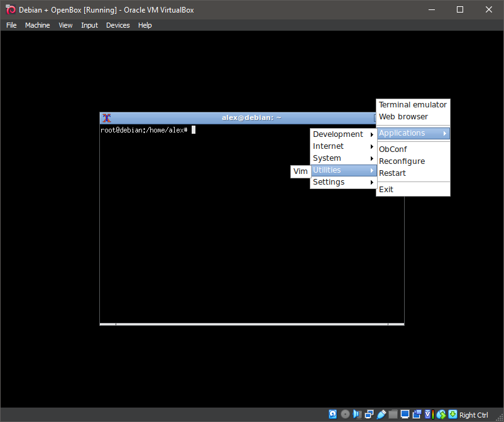Click the virtualization features V icon
Viewport: 504px width, 422px height.
tap(428, 414)
